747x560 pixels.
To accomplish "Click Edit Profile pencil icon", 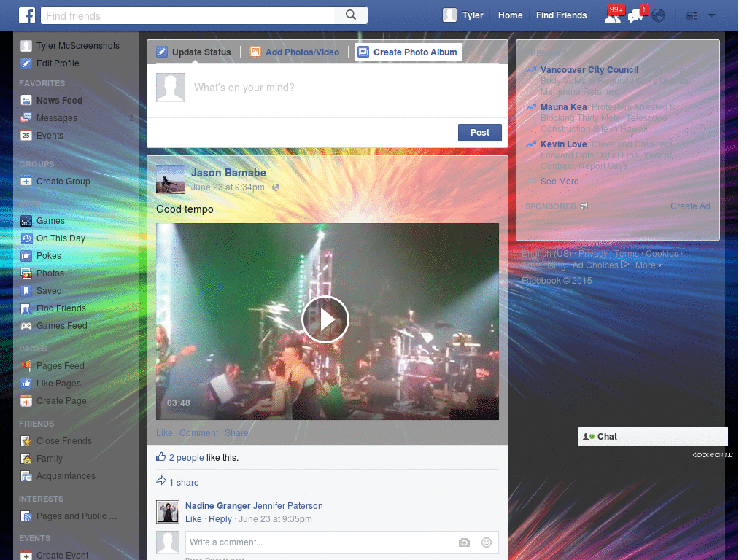I will click(26, 63).
